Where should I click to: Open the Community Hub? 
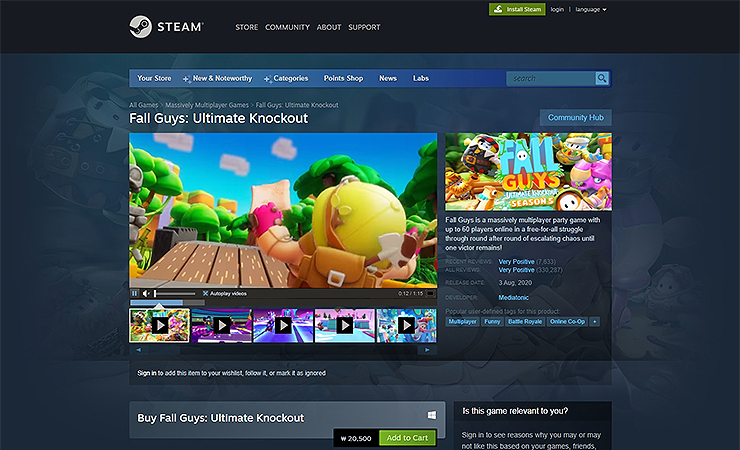[576, 117]
